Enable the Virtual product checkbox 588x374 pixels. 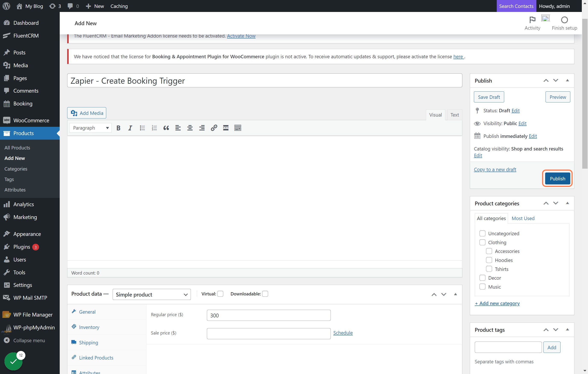(x=220, y=294)
